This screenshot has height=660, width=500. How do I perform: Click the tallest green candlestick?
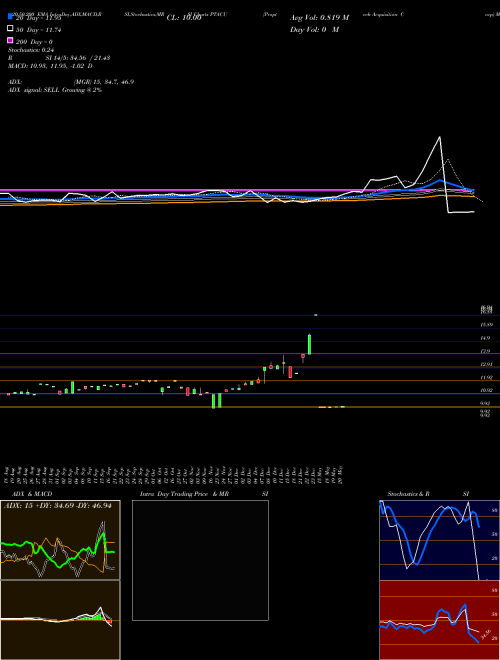coord(309,344)
